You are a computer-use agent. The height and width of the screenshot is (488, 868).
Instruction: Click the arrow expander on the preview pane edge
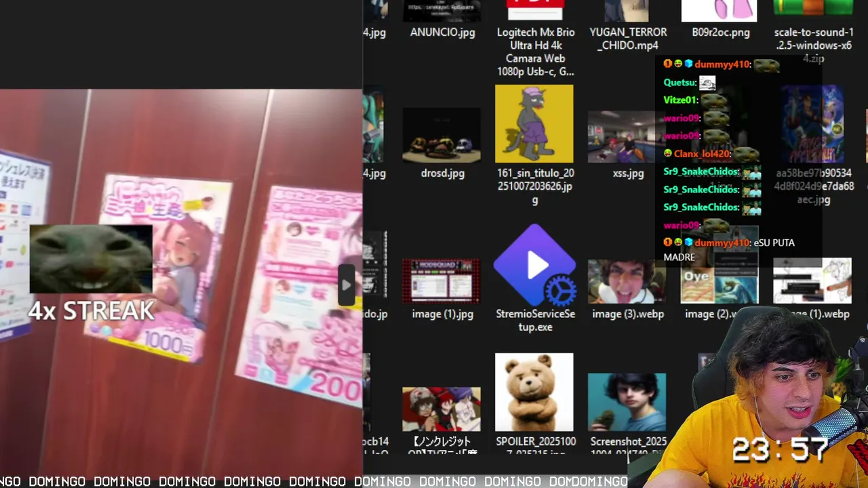[x=346, y=285]
